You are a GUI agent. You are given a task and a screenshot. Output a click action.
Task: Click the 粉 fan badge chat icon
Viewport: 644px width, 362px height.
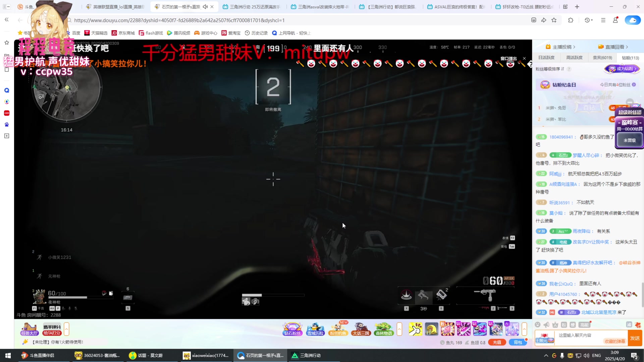point(564,324)
